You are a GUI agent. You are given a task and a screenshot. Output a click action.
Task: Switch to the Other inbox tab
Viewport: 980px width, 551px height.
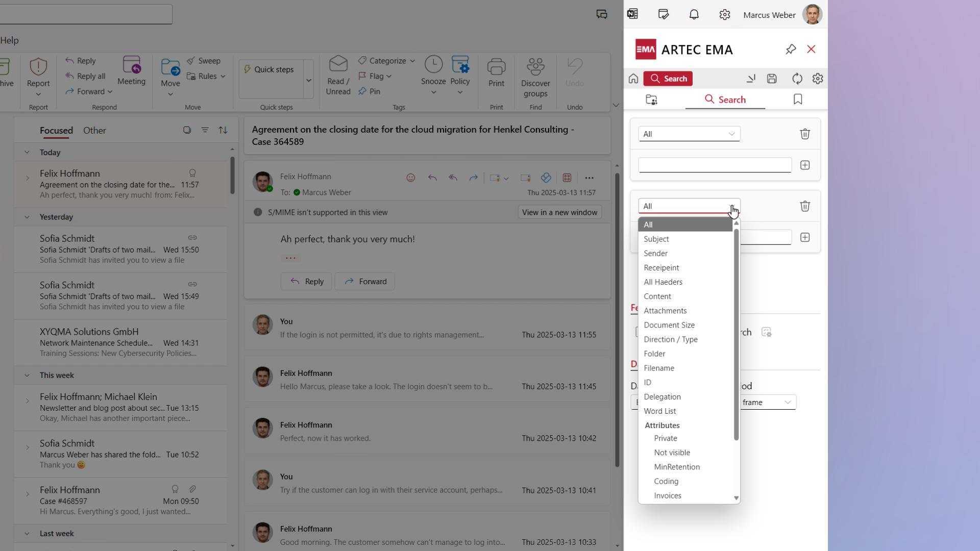pos(94,131)
